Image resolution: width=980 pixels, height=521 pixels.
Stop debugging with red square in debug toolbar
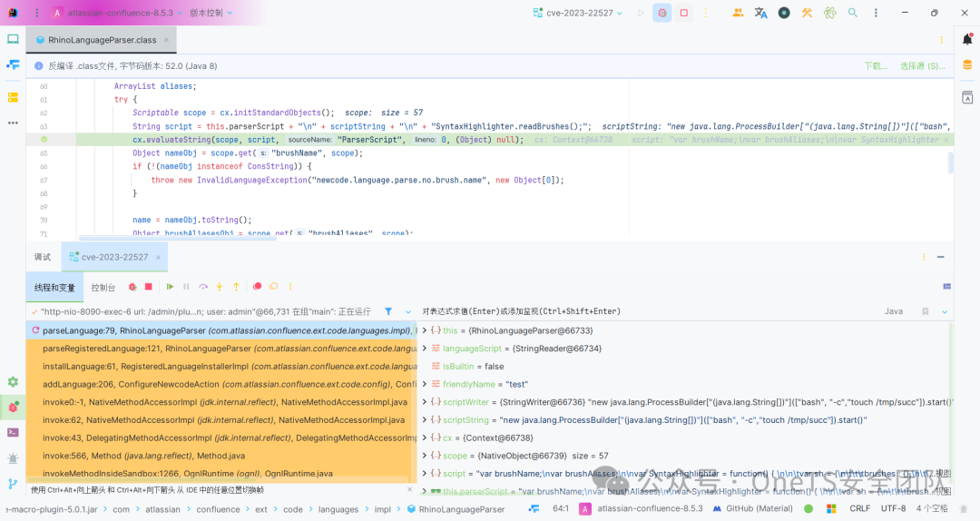[149, 287]
